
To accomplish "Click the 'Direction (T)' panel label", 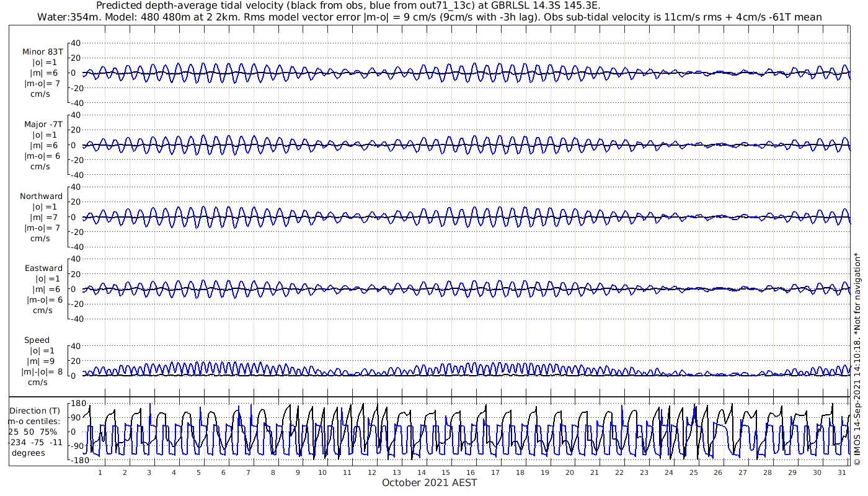I will (36, 410).
